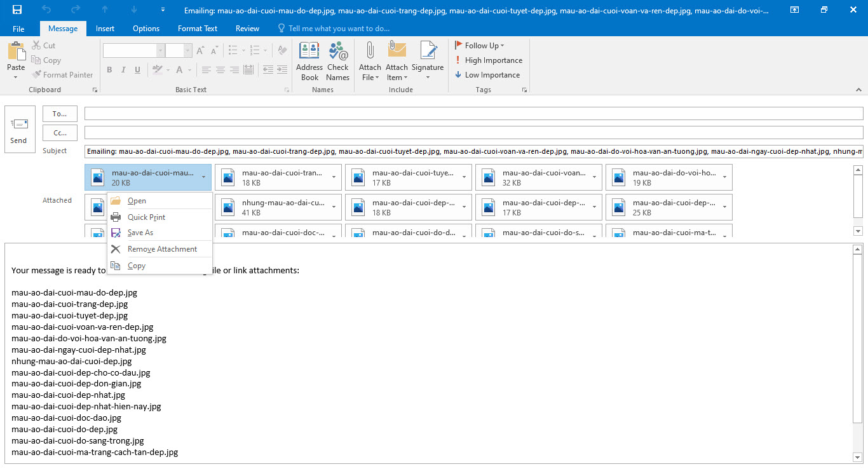Switch to the Format Text tab
868x469 pixels.
pos(198,29)
